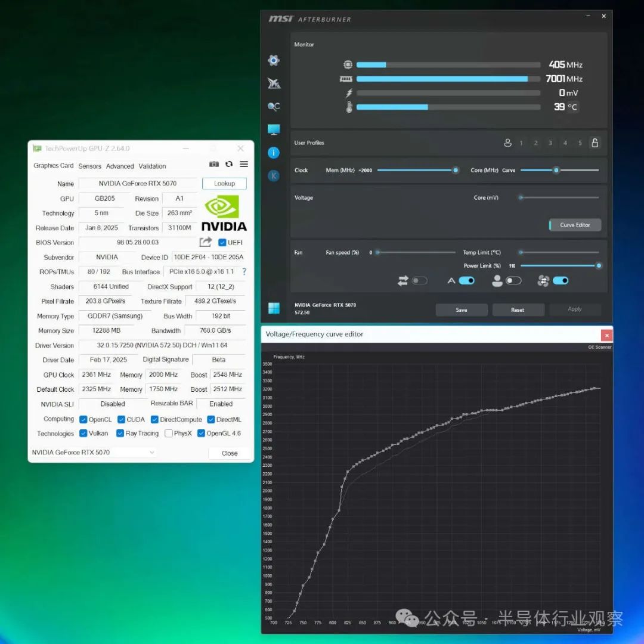Click the profile lock icon
Viewport: 644px width, 644px height.
tap(595, 143)
